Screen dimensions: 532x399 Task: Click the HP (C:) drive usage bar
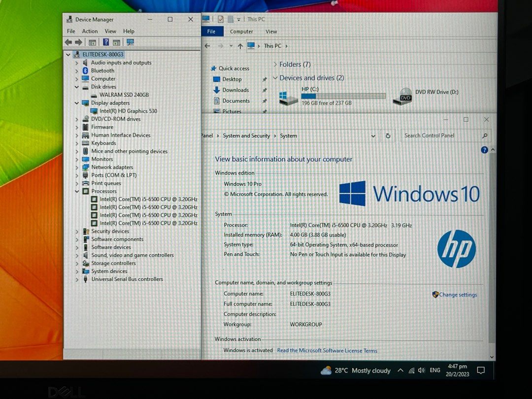pos(343,96)
